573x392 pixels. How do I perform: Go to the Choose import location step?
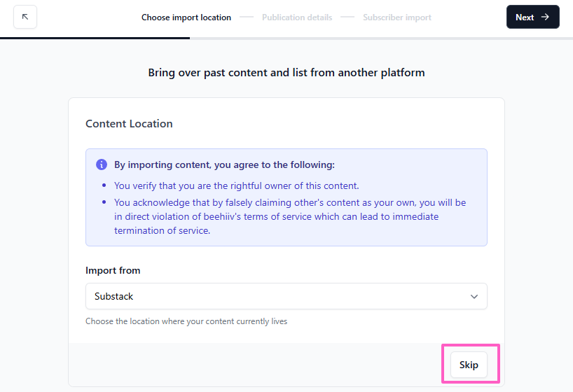pos(186,17)
